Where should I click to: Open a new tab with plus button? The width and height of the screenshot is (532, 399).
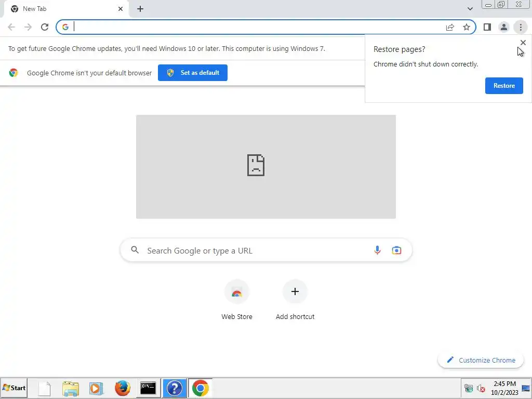tap(140, 9)
